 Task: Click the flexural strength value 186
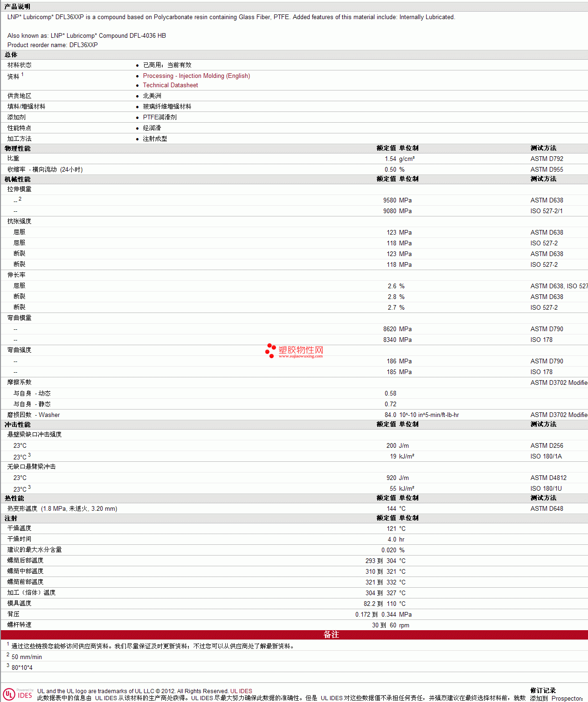click(391, 361)
